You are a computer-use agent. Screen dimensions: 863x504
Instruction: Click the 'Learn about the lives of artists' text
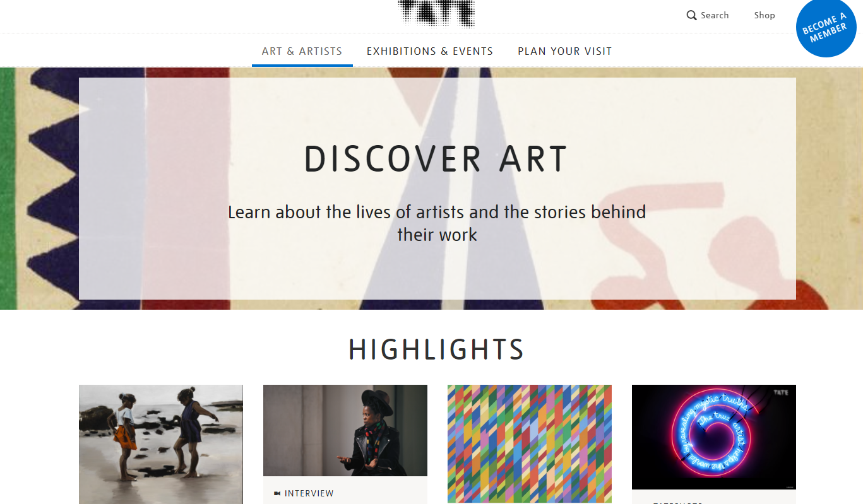tap(437, 223)
